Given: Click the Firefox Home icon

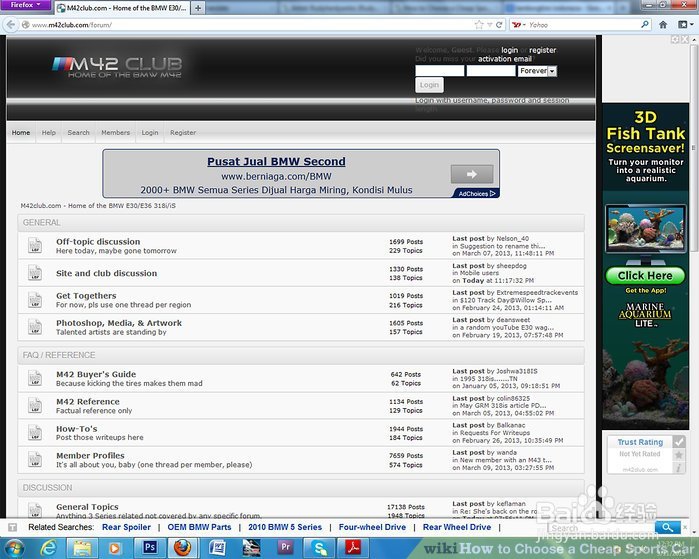Looking at the screenshot, I should 663,25.
